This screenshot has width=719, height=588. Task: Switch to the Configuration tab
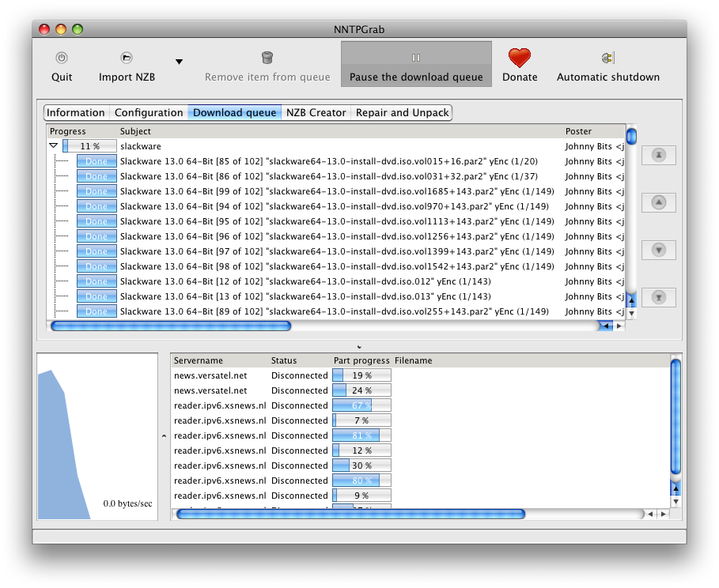(x=149, y=112)
